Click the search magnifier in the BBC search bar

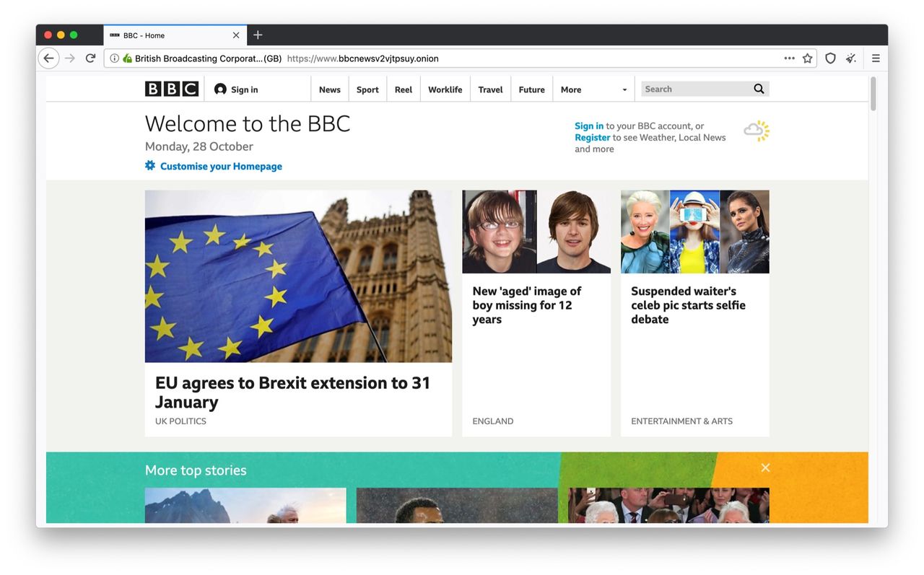pos(758,88)
